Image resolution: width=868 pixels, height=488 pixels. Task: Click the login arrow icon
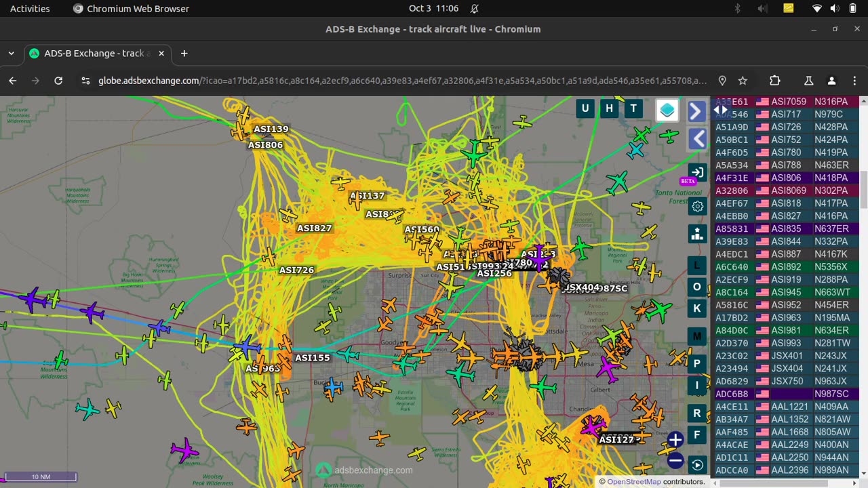coord(696,173)
